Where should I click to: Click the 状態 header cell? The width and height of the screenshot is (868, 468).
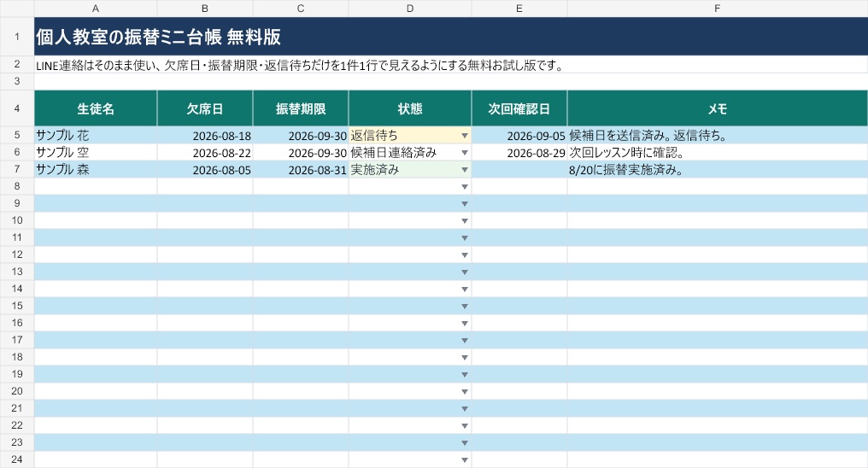[x=410, y=108]
